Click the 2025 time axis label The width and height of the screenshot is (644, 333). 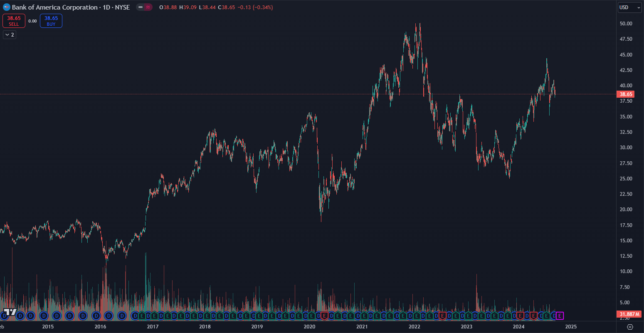pos(571,327)
